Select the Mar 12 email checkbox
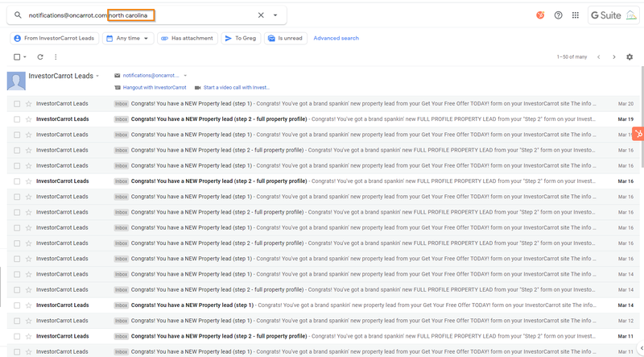This screenshot has height=357, width=644. tap(17, 321)
